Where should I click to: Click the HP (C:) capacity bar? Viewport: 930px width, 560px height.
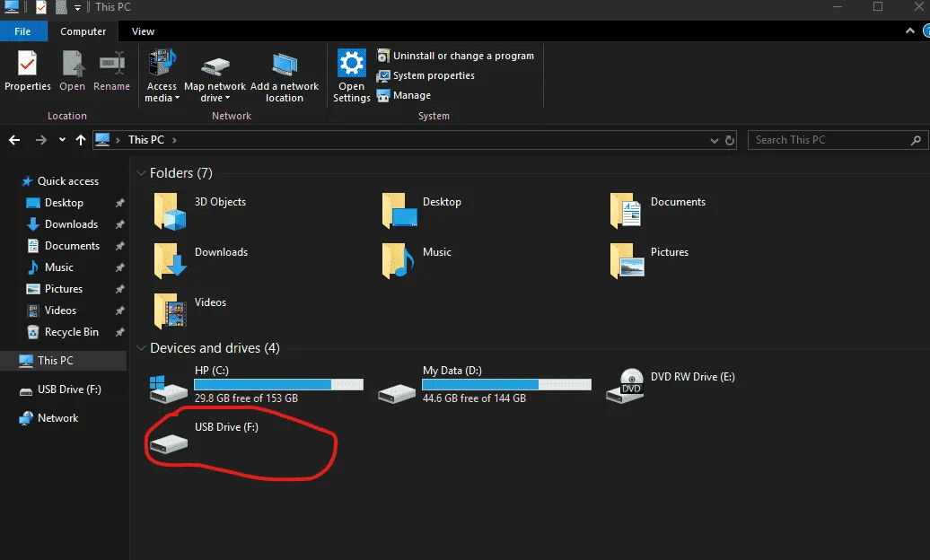pos(279,384)
